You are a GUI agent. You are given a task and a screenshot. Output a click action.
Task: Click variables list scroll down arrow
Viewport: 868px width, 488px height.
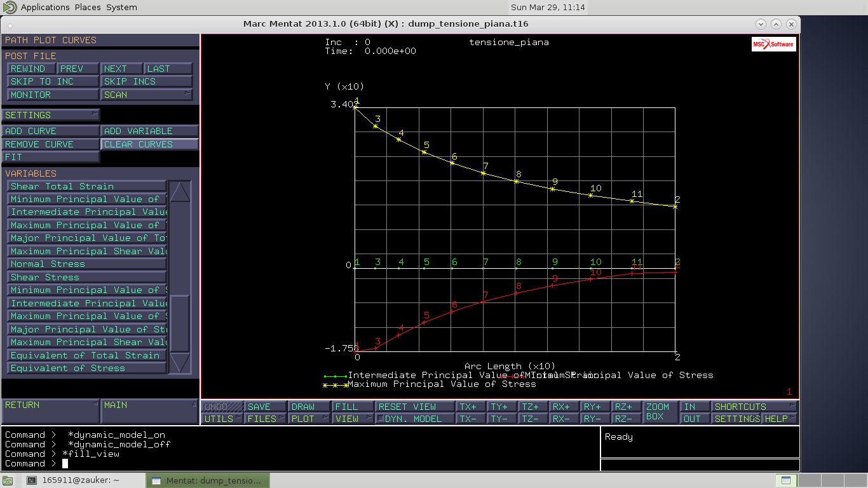click(180, 363)
